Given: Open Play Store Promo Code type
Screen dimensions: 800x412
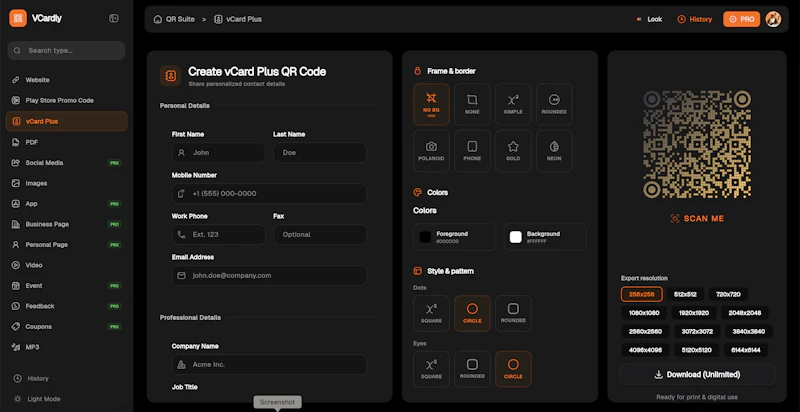Looking at the screenshot, I should (66, 100).
